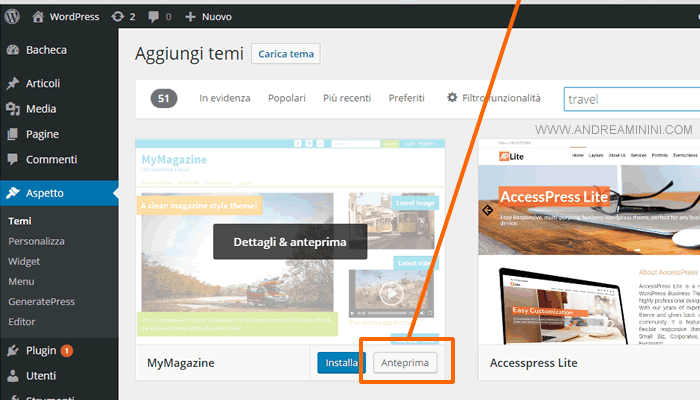Open the Filtro funzionalità gear filter
This screenshot has width=700, height=400.
point(494,98)
